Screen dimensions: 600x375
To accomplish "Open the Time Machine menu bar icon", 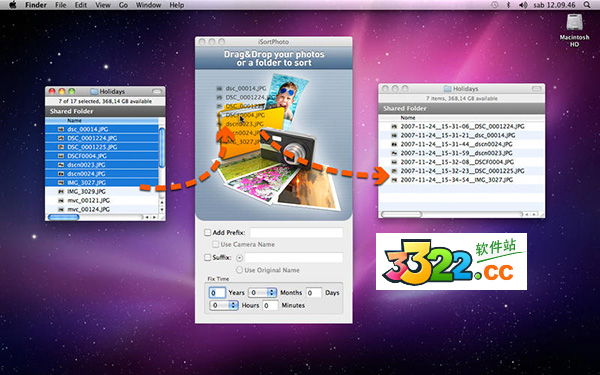I will click(x=494, y=5).
